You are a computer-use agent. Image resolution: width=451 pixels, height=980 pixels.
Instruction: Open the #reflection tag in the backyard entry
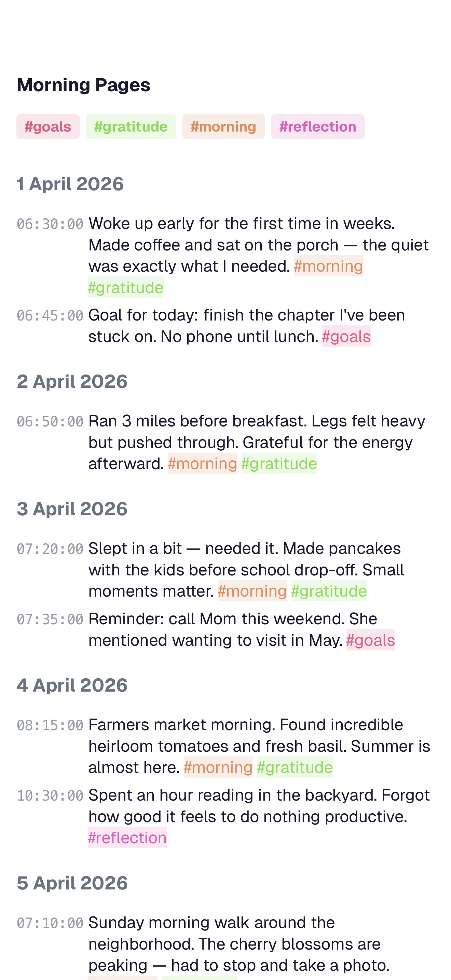[127, 839]
